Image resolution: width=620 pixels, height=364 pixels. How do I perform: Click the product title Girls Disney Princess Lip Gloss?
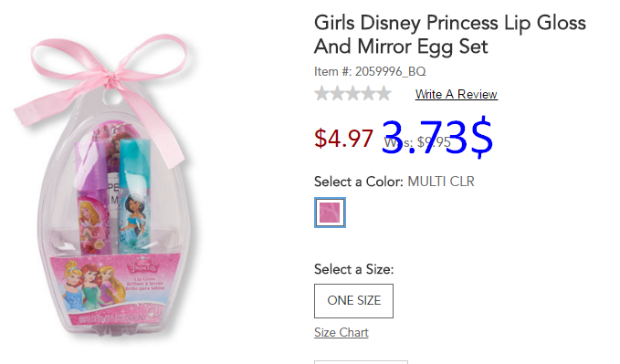click(450, 35)
